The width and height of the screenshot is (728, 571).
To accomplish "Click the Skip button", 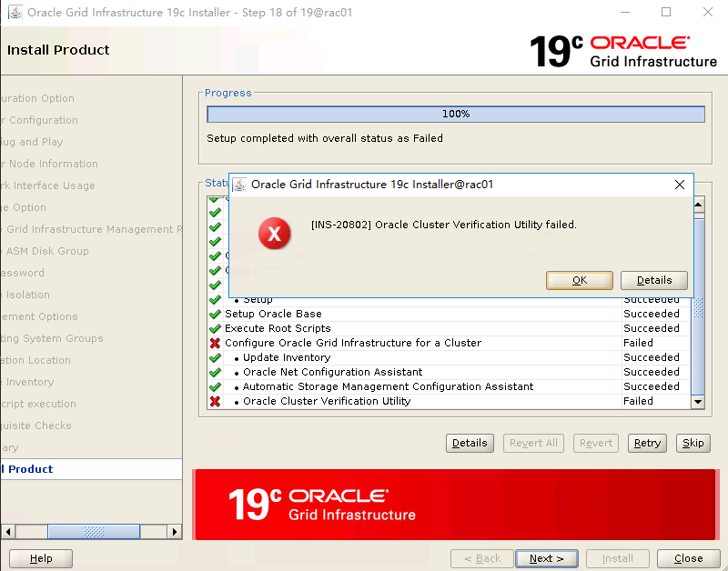I will (693, 443).
